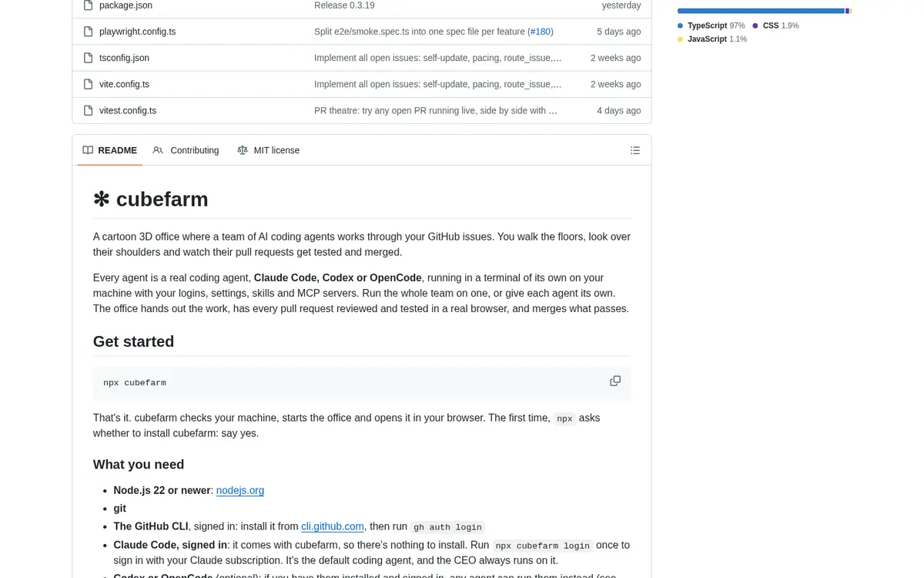Image resolution: width=924 pixels, height=578 pixels.
Task: Click the blue TypeScript color dot
Action: tap(681, 25)
